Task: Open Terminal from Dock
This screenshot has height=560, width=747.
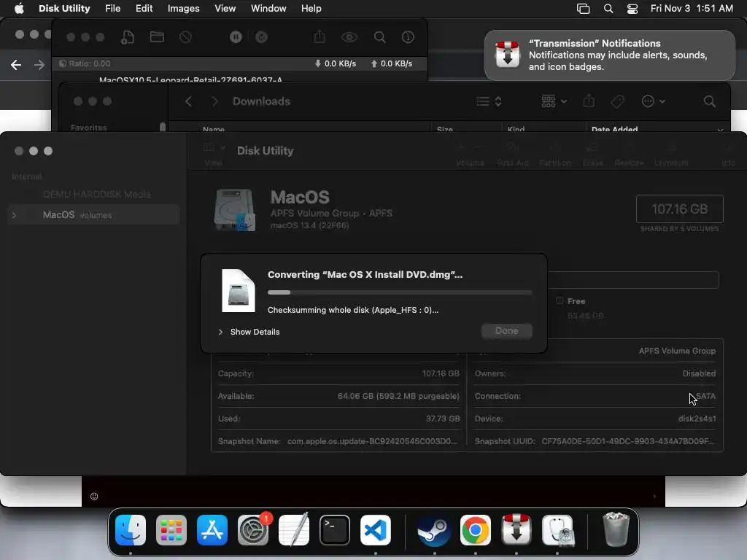Action: 334,530
